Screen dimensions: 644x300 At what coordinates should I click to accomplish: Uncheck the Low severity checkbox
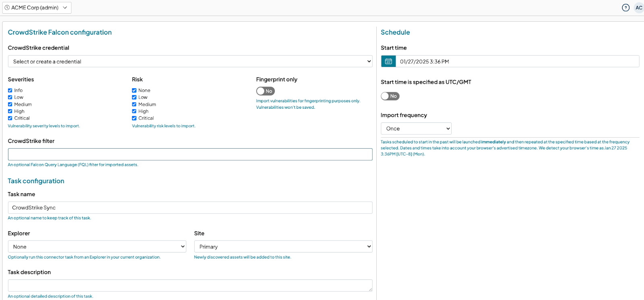(x=10, y=97)
